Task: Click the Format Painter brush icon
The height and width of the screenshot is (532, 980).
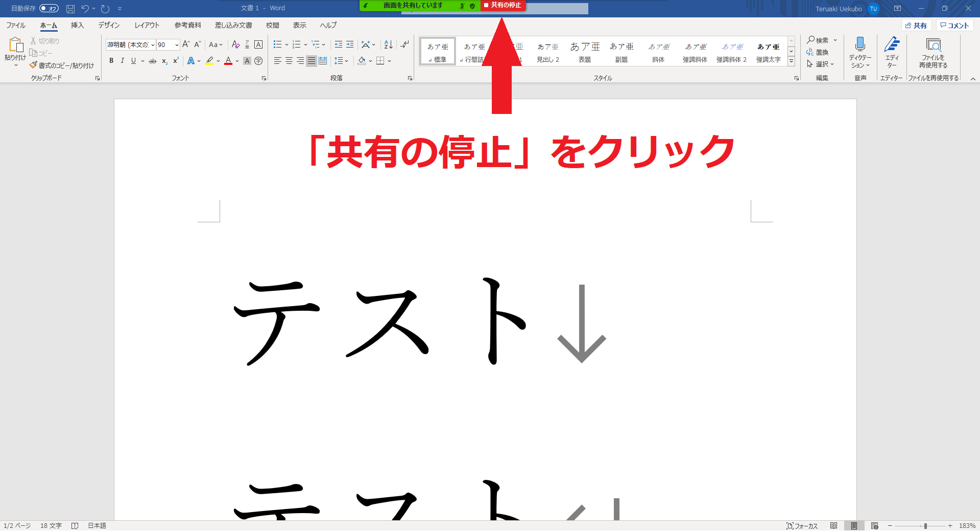Action: pos(34,65)
